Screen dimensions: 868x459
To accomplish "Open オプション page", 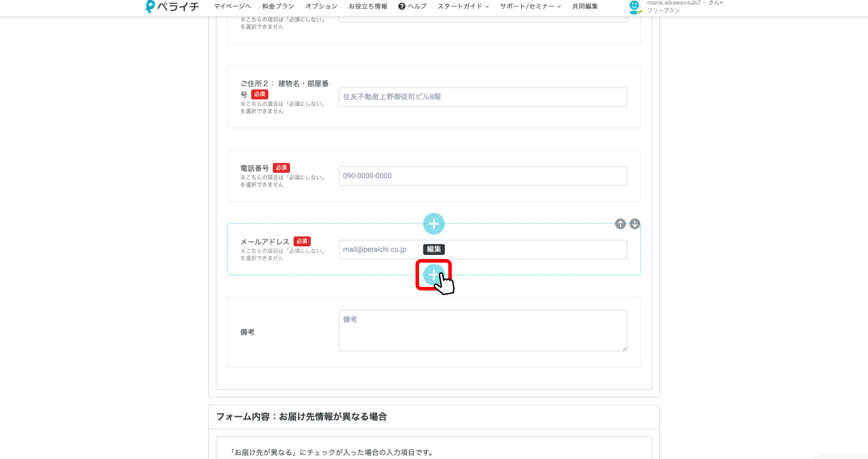I will click(321, 6).
